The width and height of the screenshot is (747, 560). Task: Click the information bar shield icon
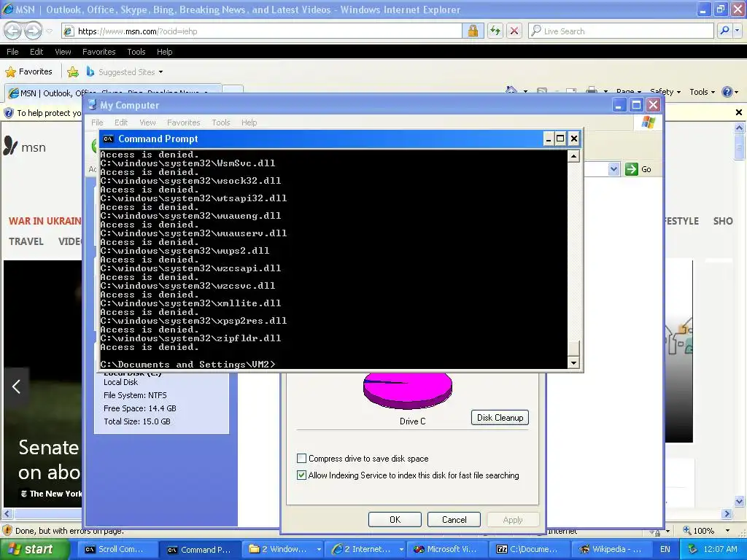9,113
